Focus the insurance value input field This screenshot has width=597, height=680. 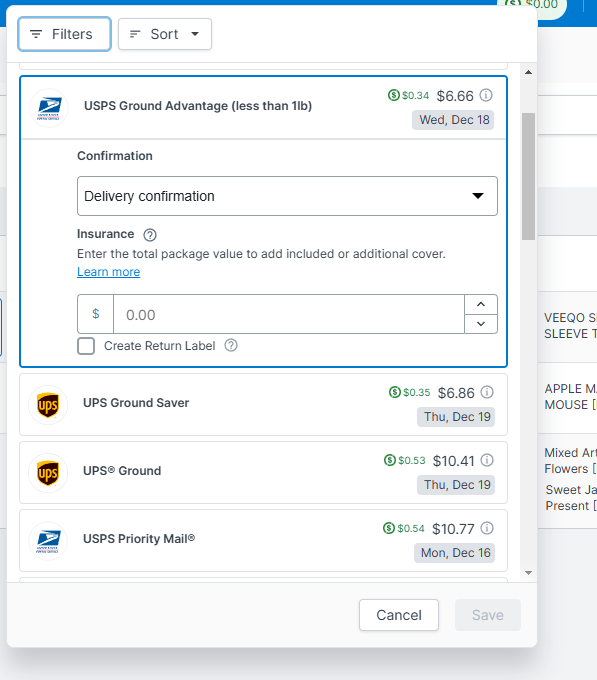[x=289, y=314]
